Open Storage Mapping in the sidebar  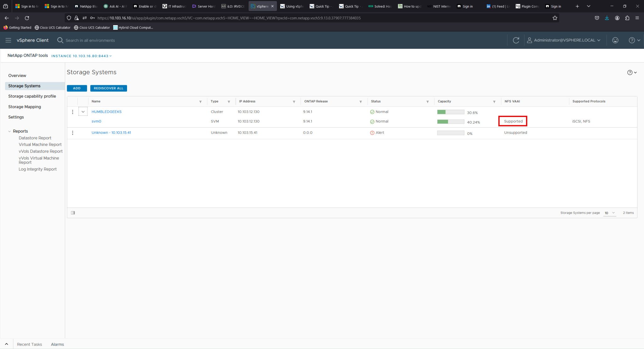coord(25,107)
